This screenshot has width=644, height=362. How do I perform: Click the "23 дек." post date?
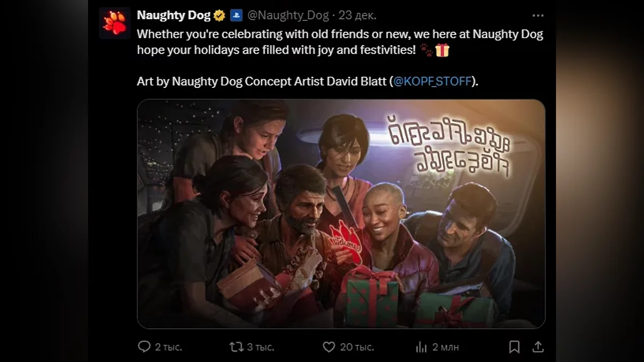[358, 16]
